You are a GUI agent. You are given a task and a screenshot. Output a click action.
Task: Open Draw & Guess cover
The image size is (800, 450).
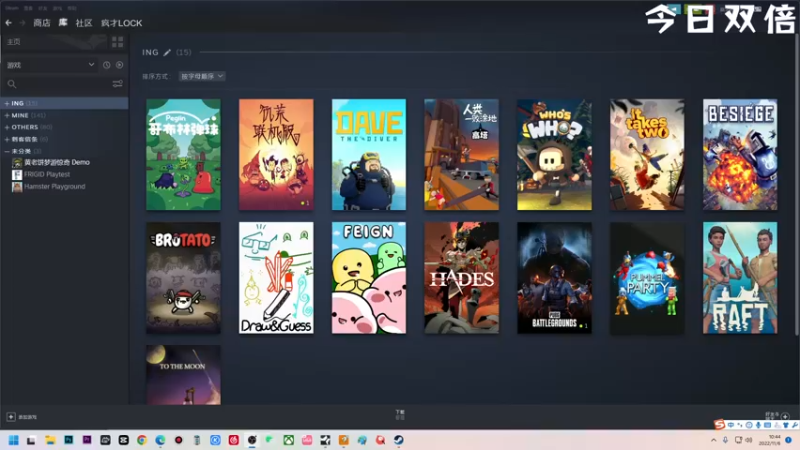coord(276,278)
